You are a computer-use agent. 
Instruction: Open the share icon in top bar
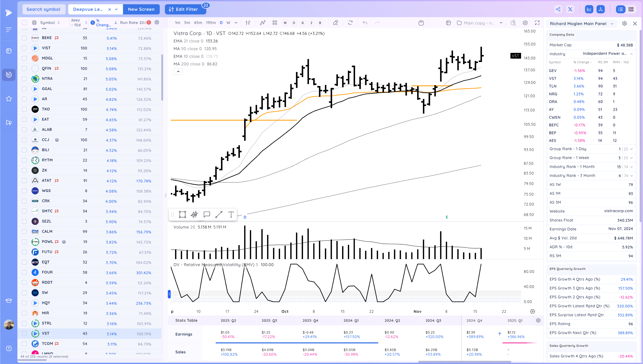[x=558, y=9]
